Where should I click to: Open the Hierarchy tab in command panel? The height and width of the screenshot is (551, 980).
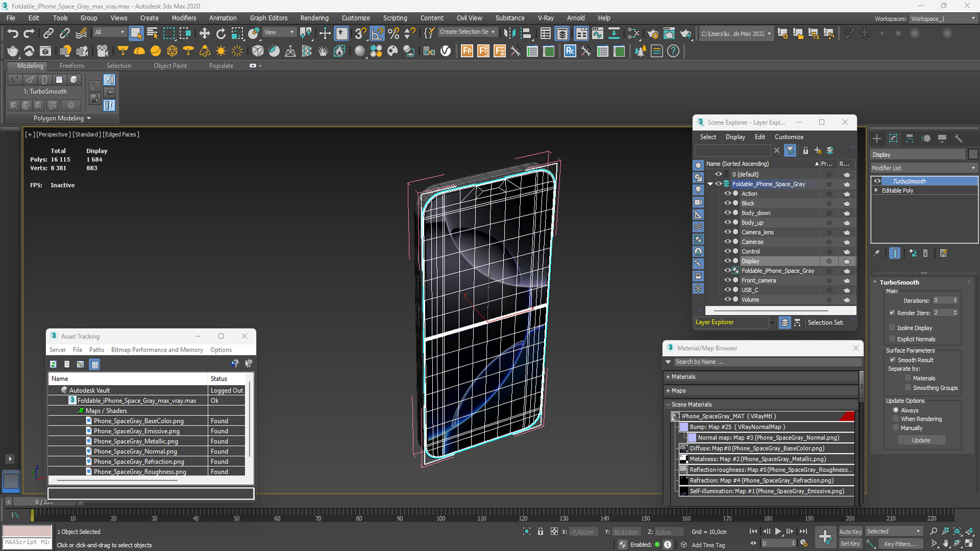910,138
